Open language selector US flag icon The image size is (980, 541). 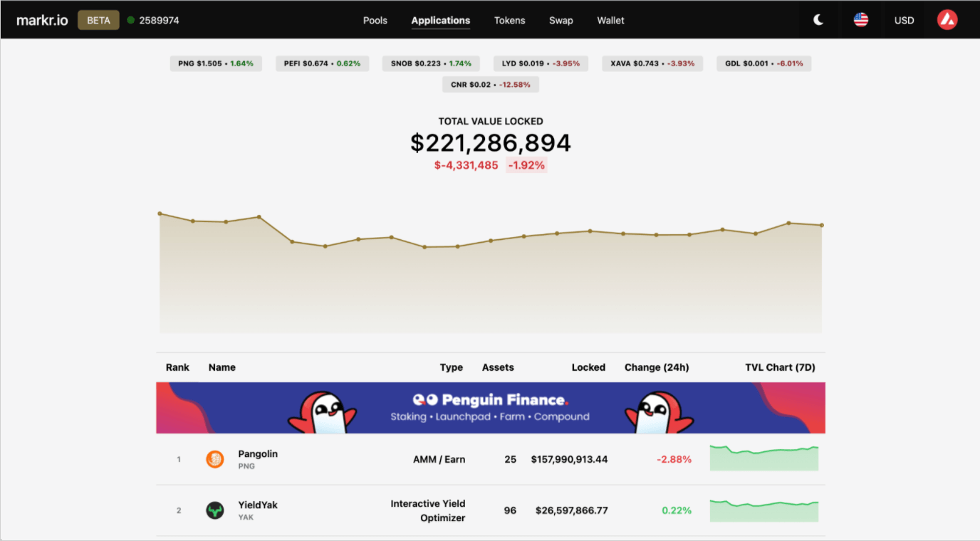point(861,20)
